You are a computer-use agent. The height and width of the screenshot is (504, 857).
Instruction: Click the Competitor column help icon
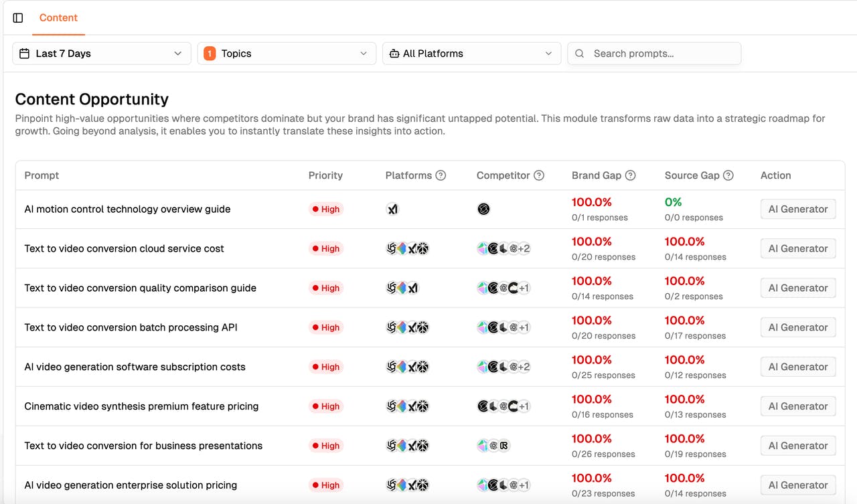coord(539,175)
